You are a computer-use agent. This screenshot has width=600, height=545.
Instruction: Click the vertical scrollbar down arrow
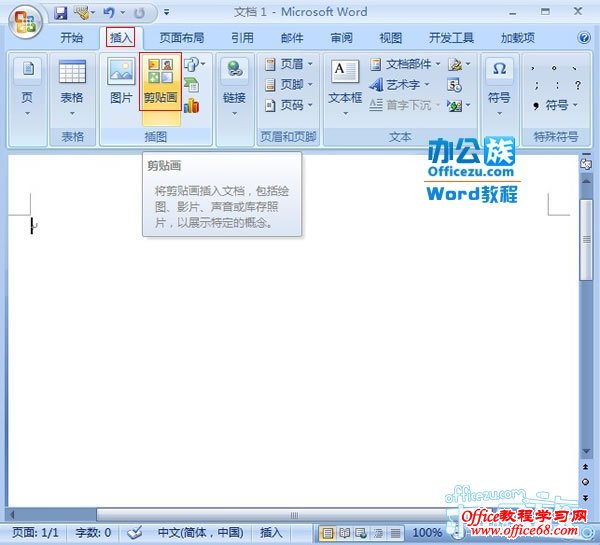pyautogui.click(x=586, y=452)
